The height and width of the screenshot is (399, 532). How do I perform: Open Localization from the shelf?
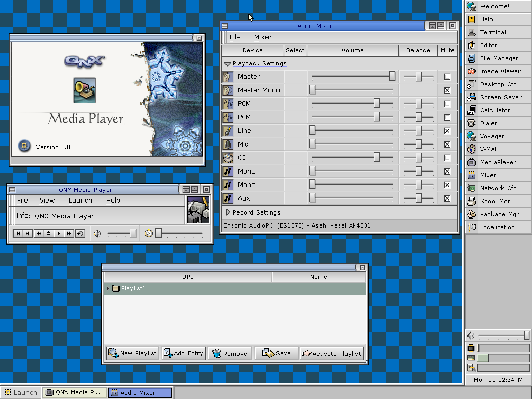point(498,227)
